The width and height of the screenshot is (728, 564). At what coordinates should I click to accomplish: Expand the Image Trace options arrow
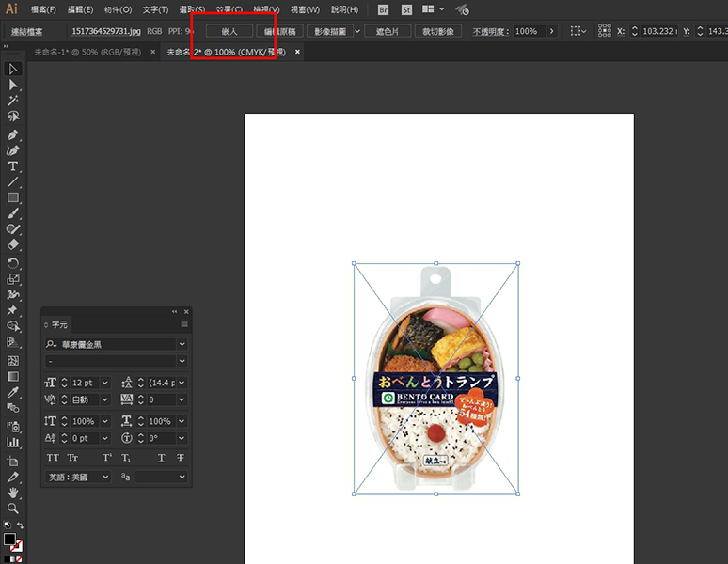(x=357, y=31)
